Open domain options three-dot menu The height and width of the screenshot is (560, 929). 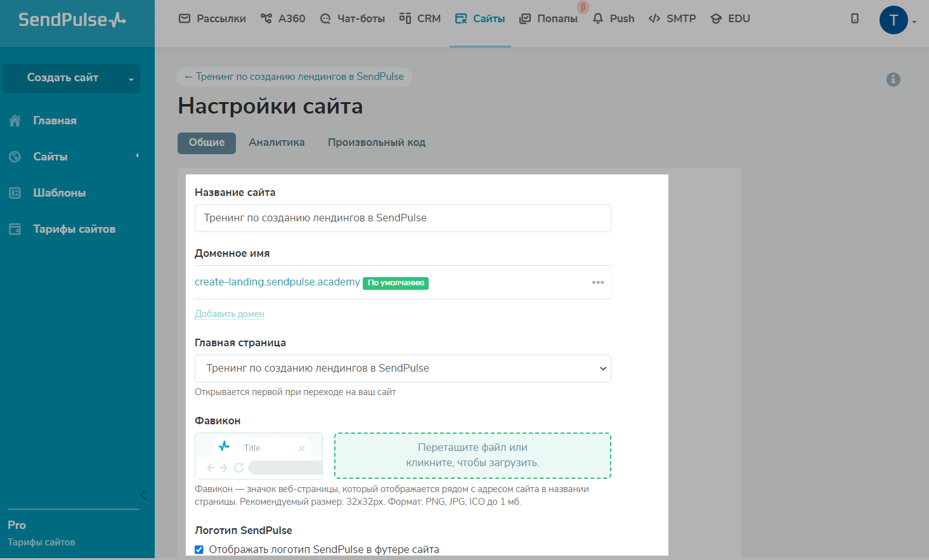pyautogui.click(x=597, y=282)
